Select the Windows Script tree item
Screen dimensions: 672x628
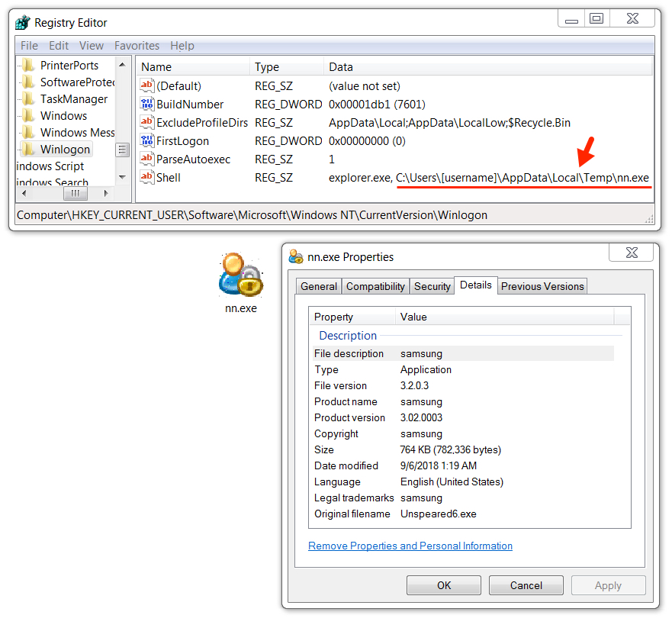coord(50,166)
